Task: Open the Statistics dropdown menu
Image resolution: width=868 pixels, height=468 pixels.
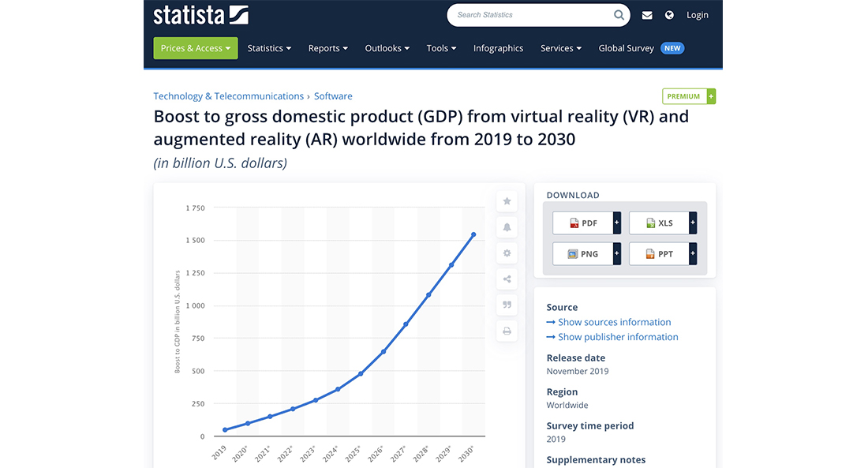Action: pyautogui.click(x=269, y=48)
